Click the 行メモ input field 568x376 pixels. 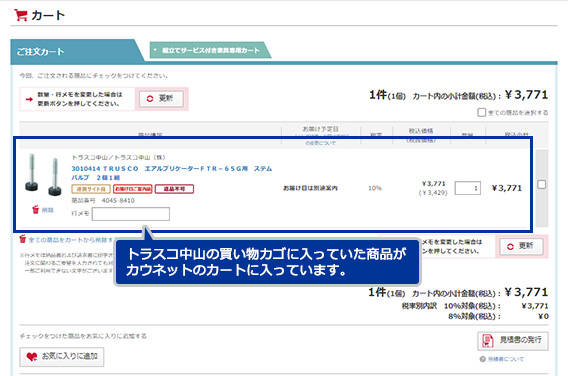click(x=131, y=214)
